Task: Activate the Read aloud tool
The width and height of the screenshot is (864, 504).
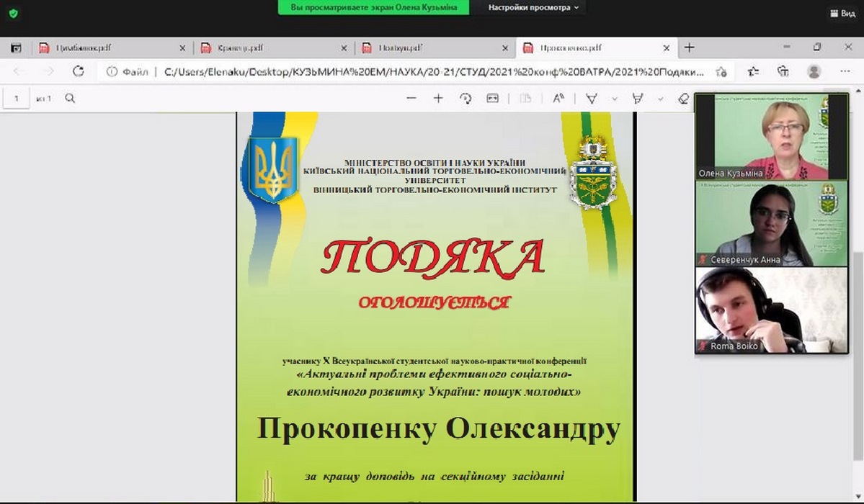Action: pos(558,99)
